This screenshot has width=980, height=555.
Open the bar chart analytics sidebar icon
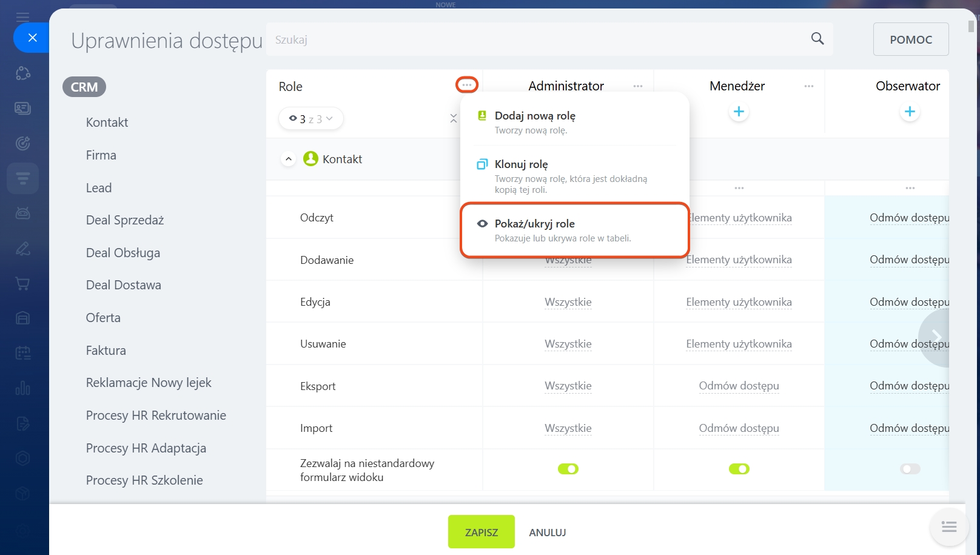pos(22,388)
